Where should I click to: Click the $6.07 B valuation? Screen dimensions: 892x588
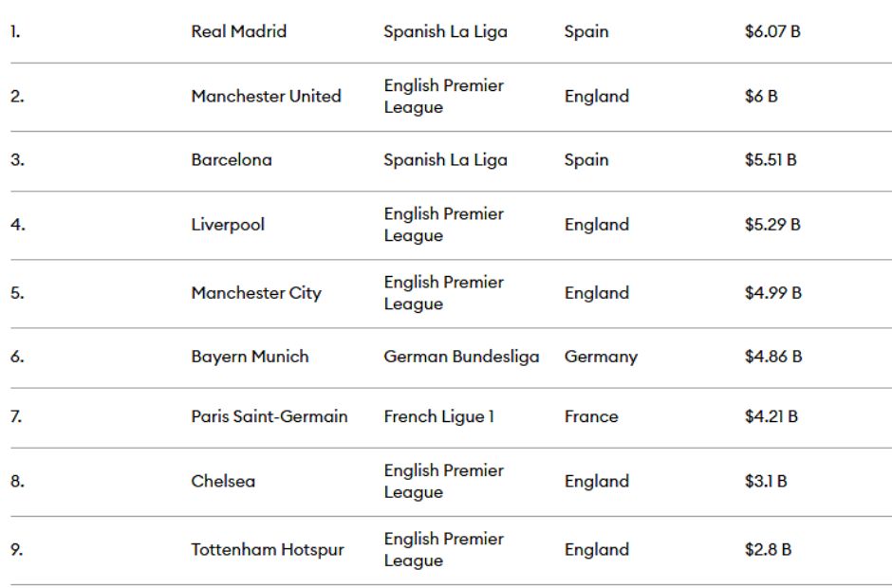[772, 31]
